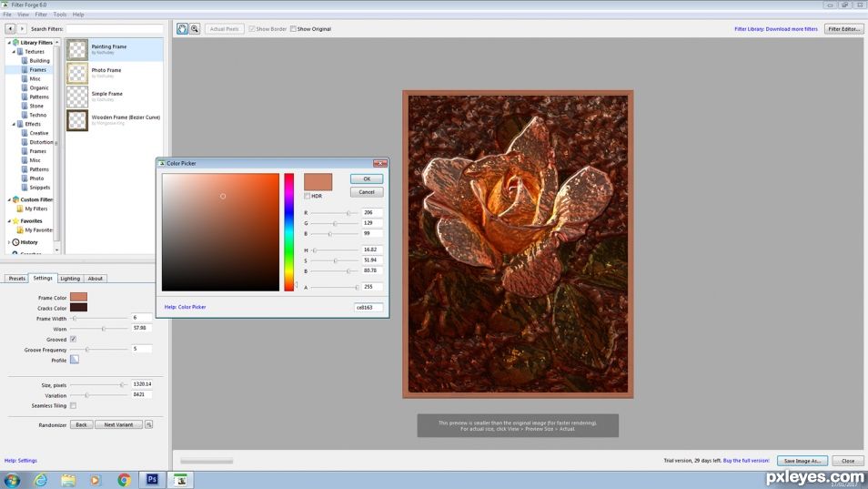Select Organic under Textures
This screenshot has width=868, height=489.
[x=39, y=87]
